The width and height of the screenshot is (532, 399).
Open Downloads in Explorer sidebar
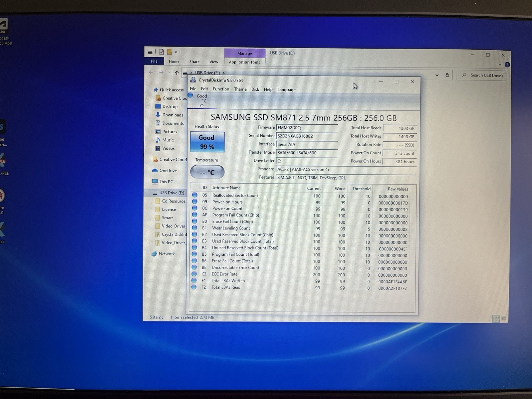tap(169, 115)
